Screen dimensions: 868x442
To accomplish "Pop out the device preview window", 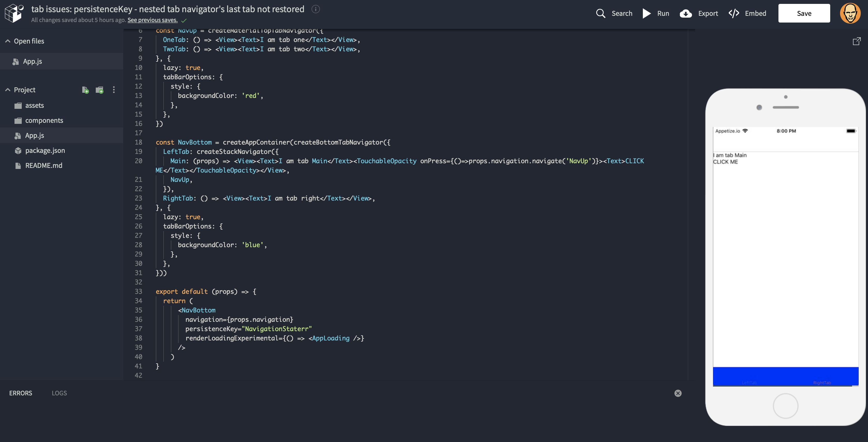I will tap(857, 41).
